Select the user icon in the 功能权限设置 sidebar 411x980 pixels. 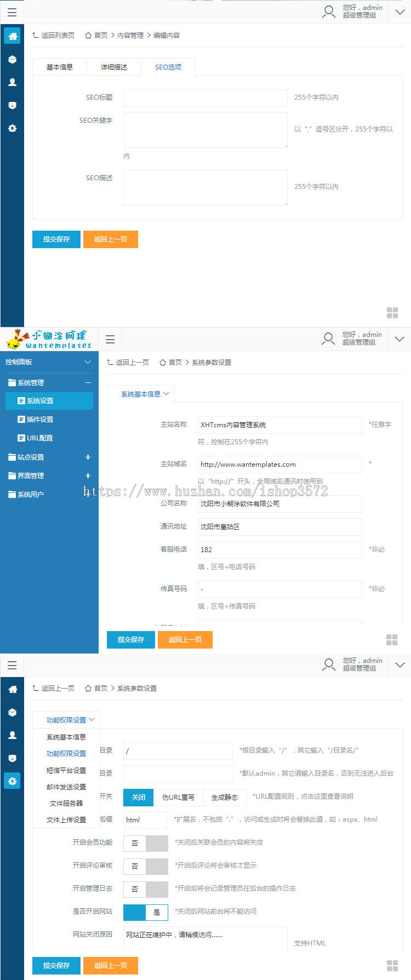(12, 735)
